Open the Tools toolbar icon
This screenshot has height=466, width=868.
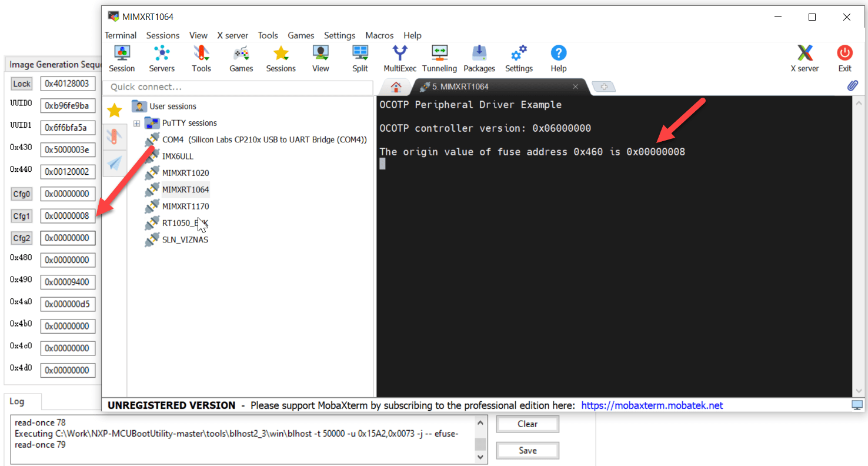(x=201, y=59)
